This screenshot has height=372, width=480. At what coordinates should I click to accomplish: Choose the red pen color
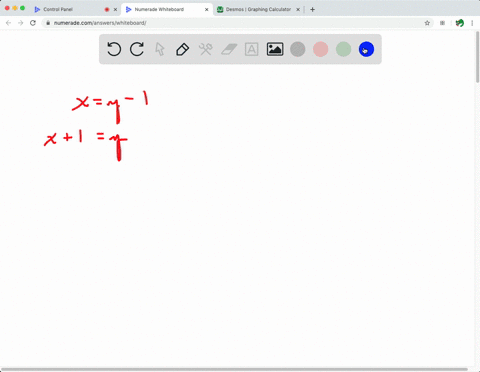321,49
